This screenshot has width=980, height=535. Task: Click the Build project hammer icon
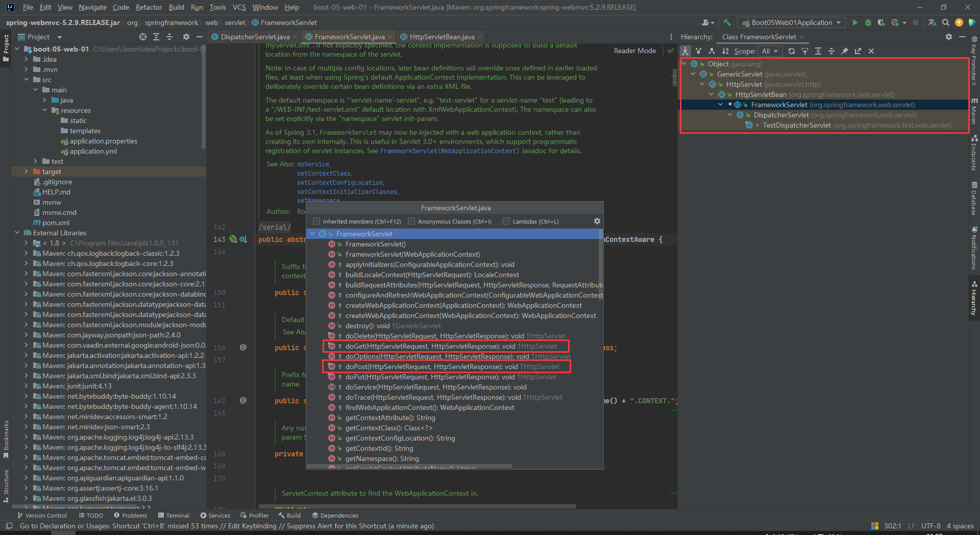coord(727,22)
